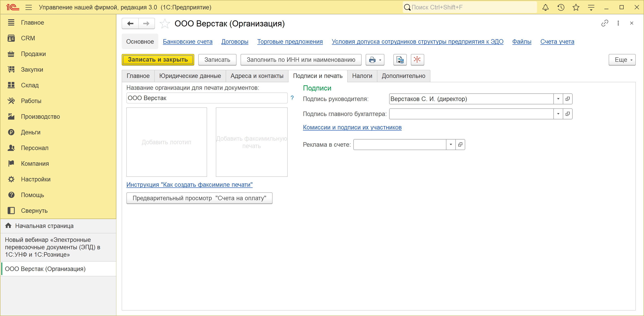644x316 pixels.
Task: Collapse the sidebar with Свернуть
Action: point(58,211)
